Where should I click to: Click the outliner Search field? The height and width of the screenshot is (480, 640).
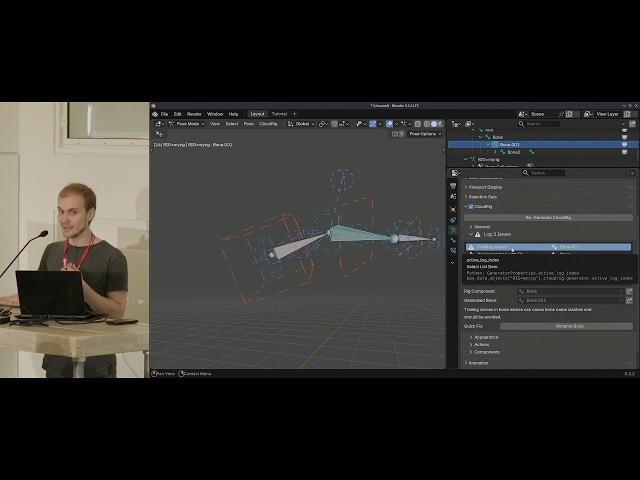(541, 124)
